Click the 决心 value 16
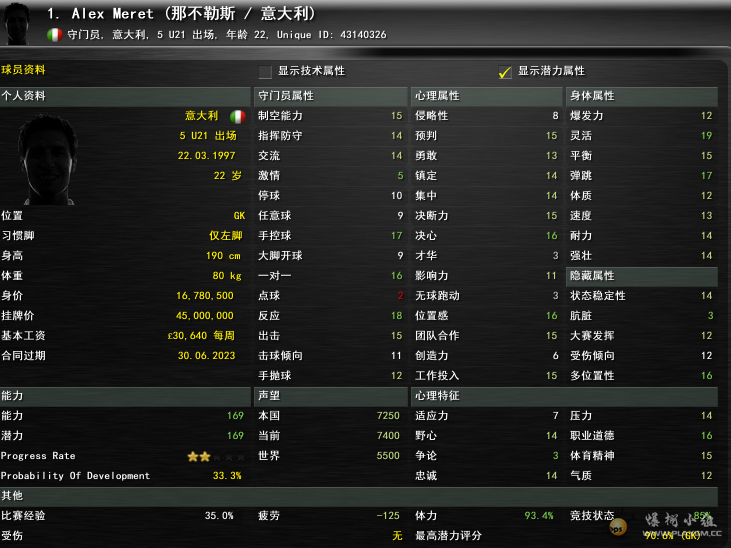 552,236
